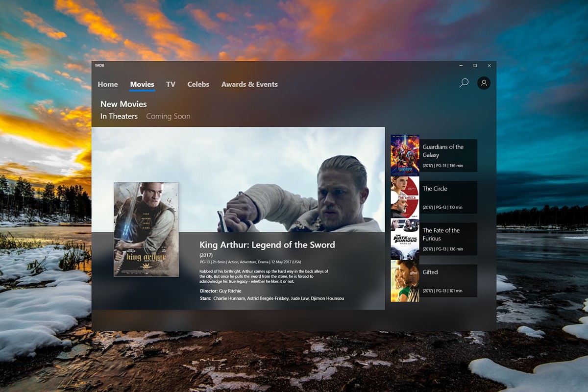Go to the Home tab
This screenshot has height=392, width=588.
pyautogui.click(x=108, y=84)
